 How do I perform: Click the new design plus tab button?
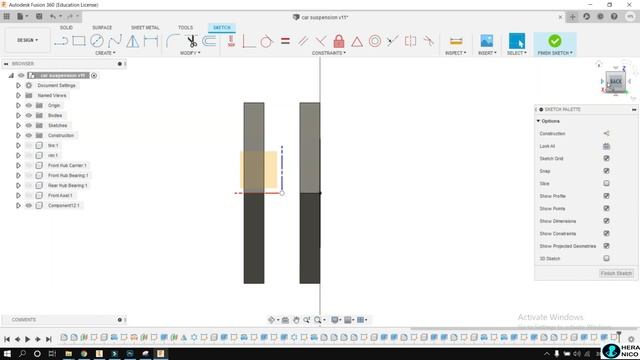click(x=572, y=17)
